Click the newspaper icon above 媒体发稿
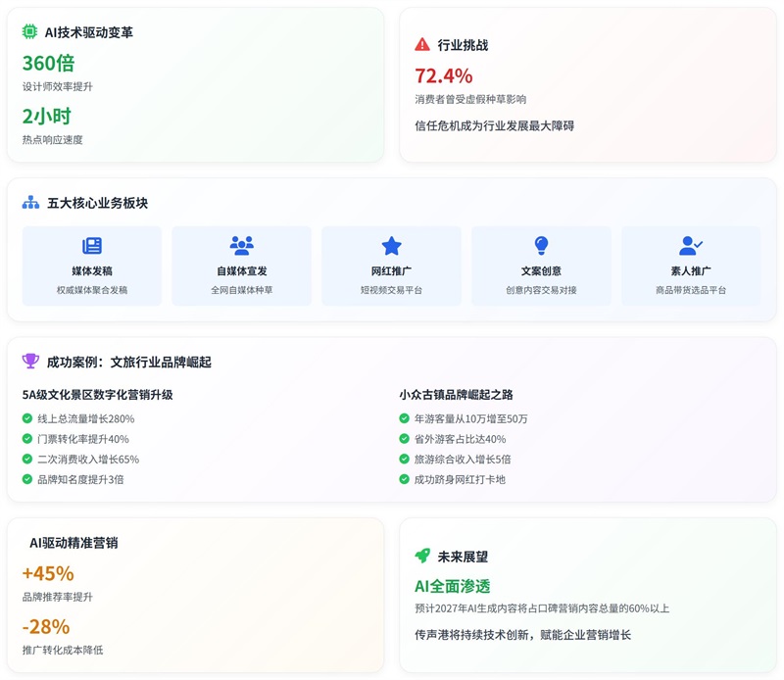This screenshot has width=784, height=680. [92, 246]
